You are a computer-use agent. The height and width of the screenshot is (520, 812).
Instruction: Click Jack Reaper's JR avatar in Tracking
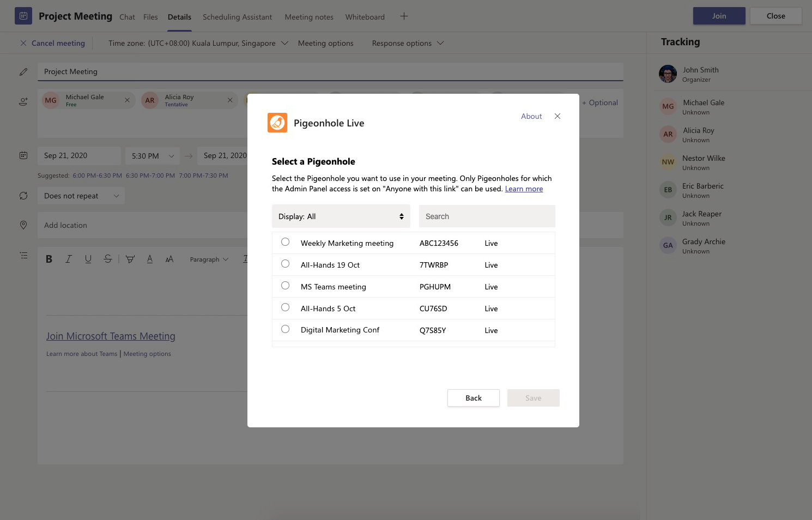[668, 217]
